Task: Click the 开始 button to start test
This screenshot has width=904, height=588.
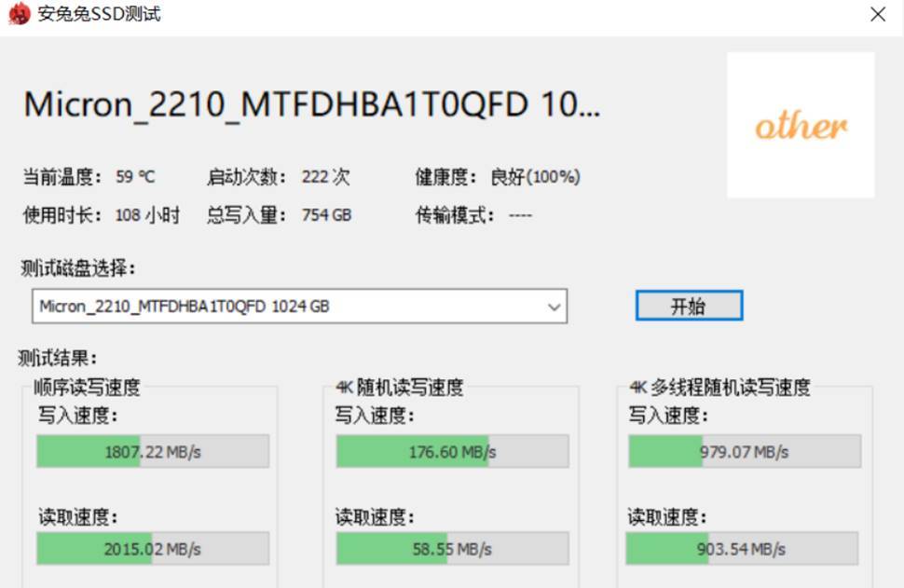Action: (x=689, y=306)
